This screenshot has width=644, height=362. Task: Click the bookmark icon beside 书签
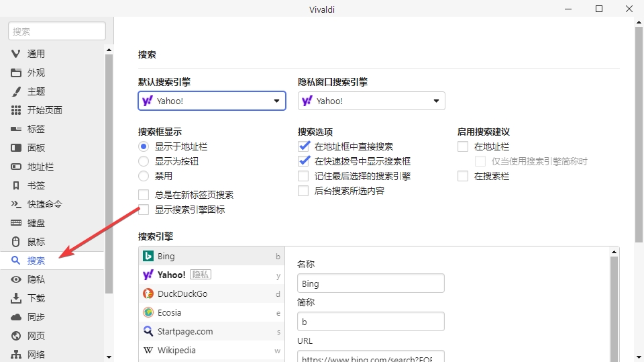15,185
